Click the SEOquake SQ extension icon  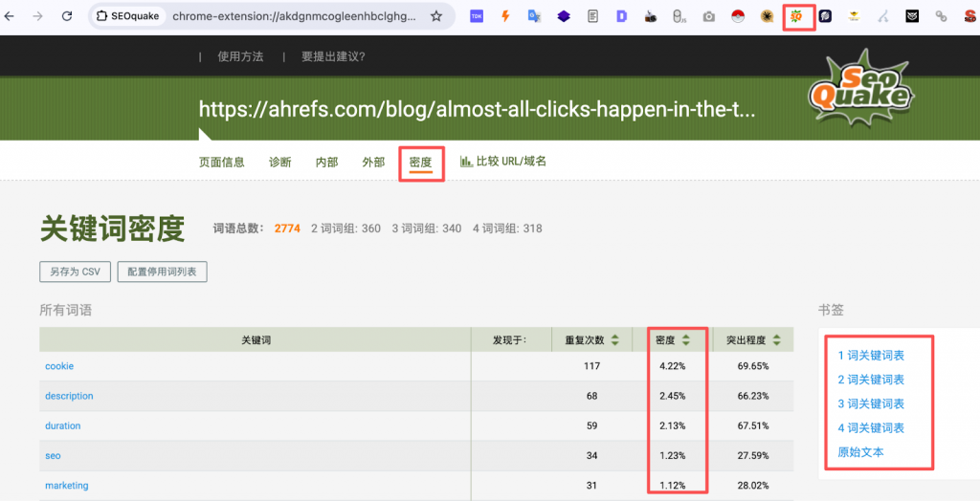point(798,16)
